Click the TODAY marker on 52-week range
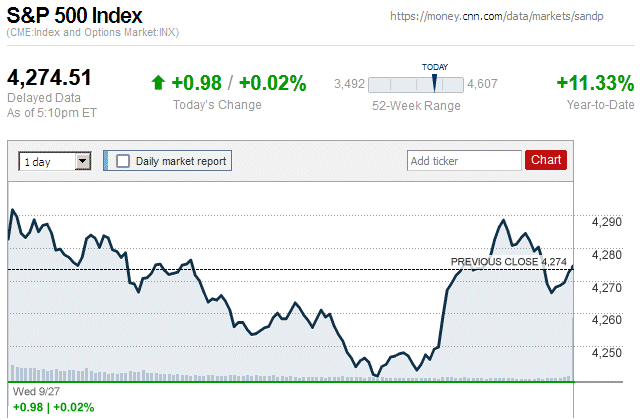This screenshot has height=420, width=640. [434, 67]
